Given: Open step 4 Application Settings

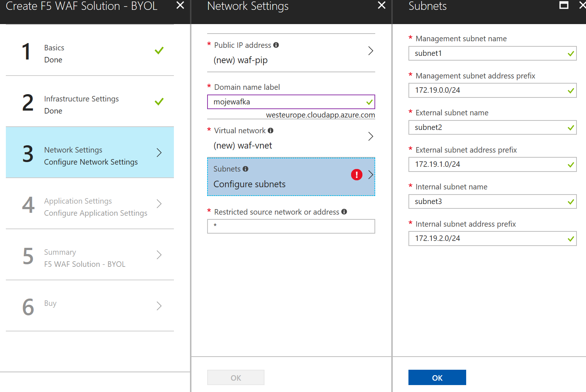Looking at the screenshot, I should tap(90, 204).
